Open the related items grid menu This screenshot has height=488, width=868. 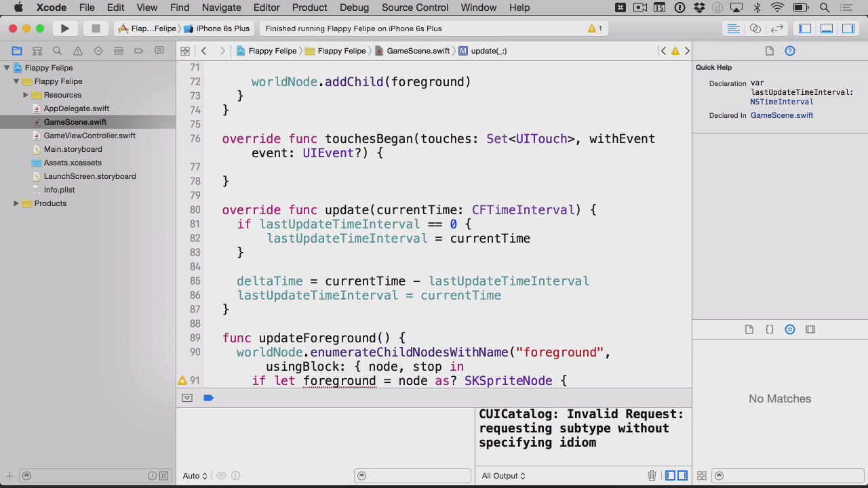click(184, 51)
